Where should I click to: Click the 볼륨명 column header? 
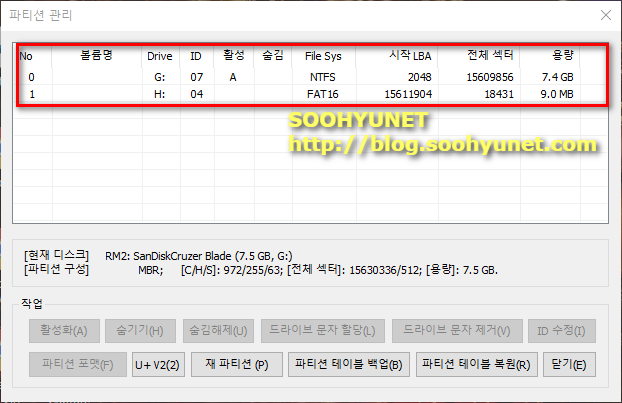pyautogui.click(x=96, y=56)
